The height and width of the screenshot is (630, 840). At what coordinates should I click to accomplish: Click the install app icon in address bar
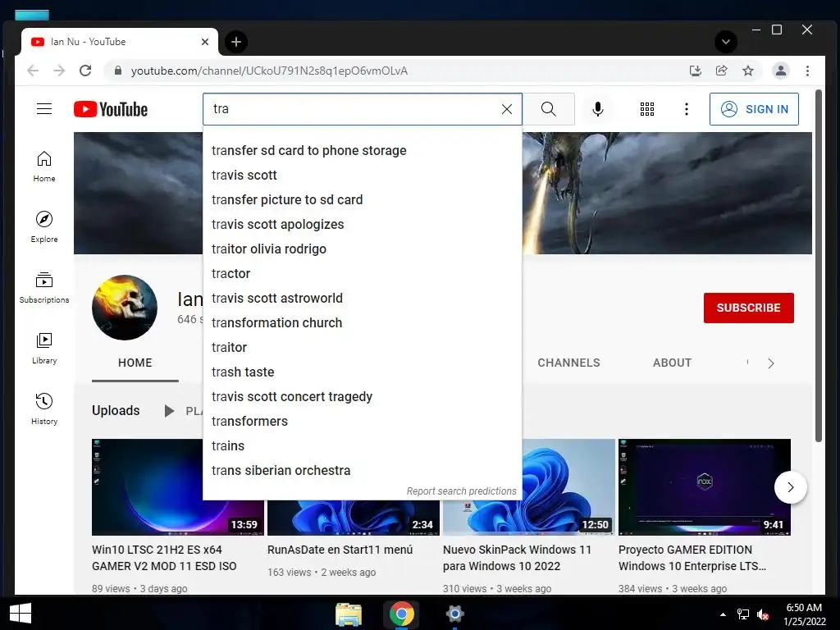696,71
